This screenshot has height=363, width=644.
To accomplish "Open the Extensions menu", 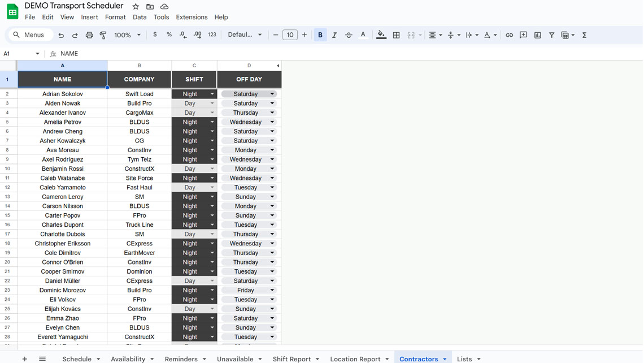I will (192, 18).
